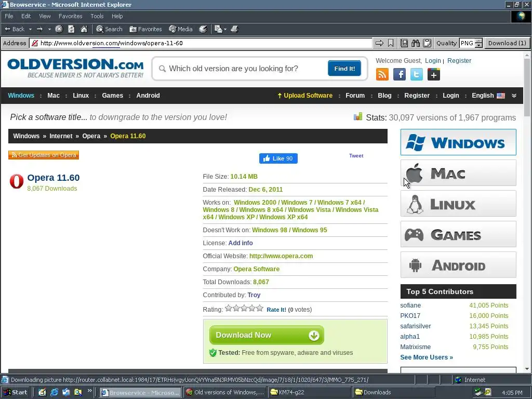Open the Help menu
Viewport: 532px width, 399px height.
[117, 16]
